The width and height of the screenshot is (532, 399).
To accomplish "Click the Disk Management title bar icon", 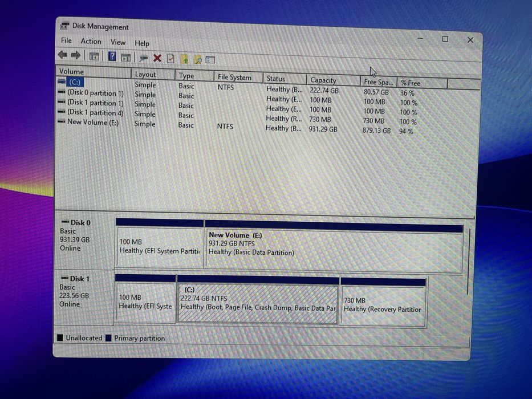I will pyautogui.click(x=64, y=26).
